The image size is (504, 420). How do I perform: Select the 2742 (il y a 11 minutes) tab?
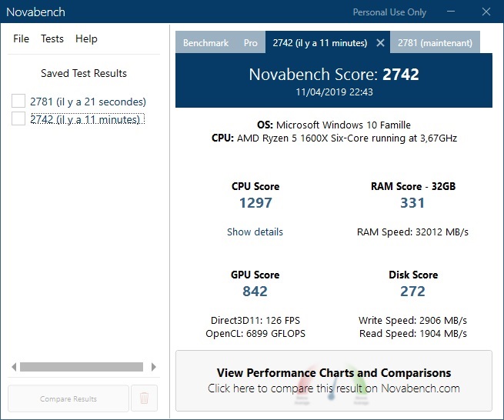pos(319,43)
